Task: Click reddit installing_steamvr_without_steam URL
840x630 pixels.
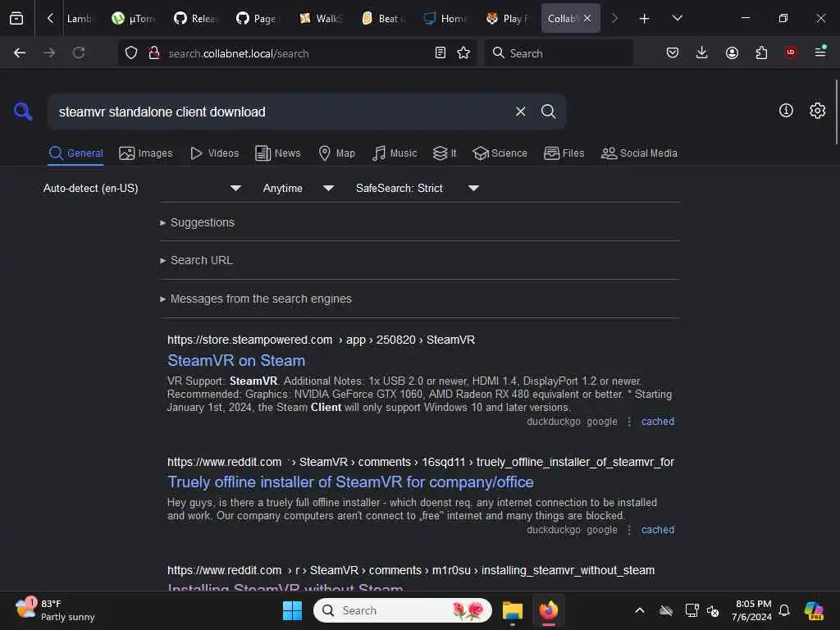Action: click(x=411, y=571)
